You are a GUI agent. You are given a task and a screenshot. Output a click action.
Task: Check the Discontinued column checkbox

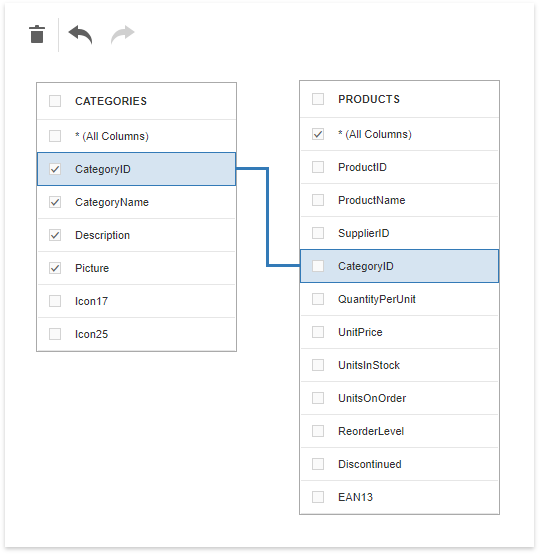pos(318,464)
